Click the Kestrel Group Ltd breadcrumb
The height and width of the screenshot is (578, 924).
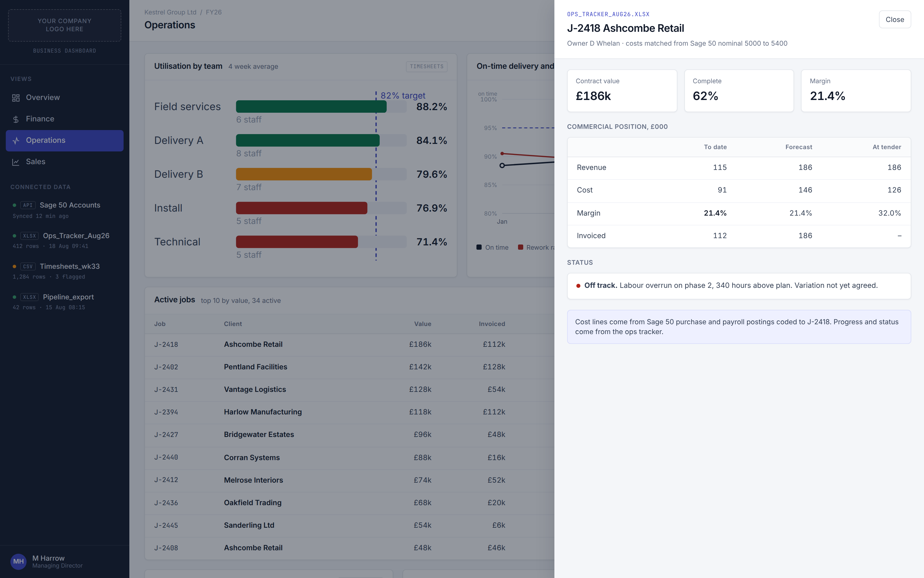coord(170,12)
